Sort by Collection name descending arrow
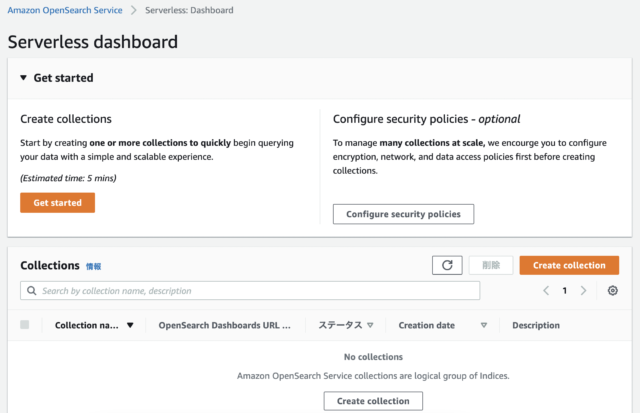This screenshot has width=640, height=413. point(130,325)
